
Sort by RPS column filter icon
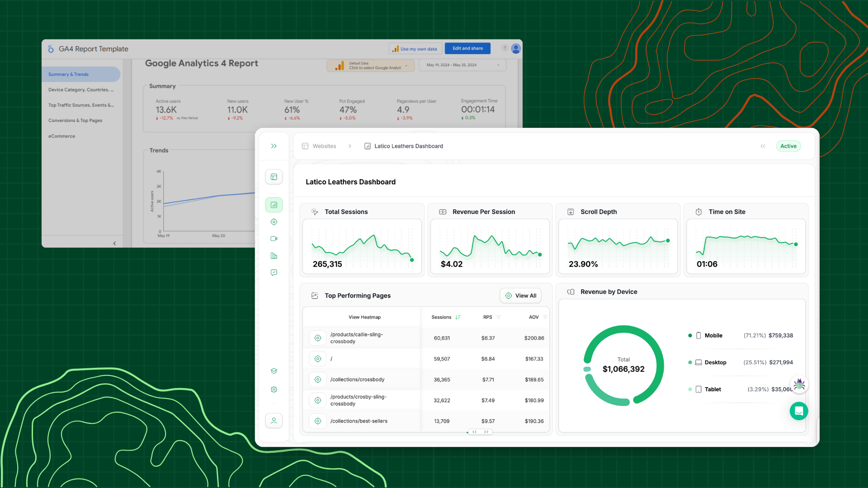click(x=498, y=317)
